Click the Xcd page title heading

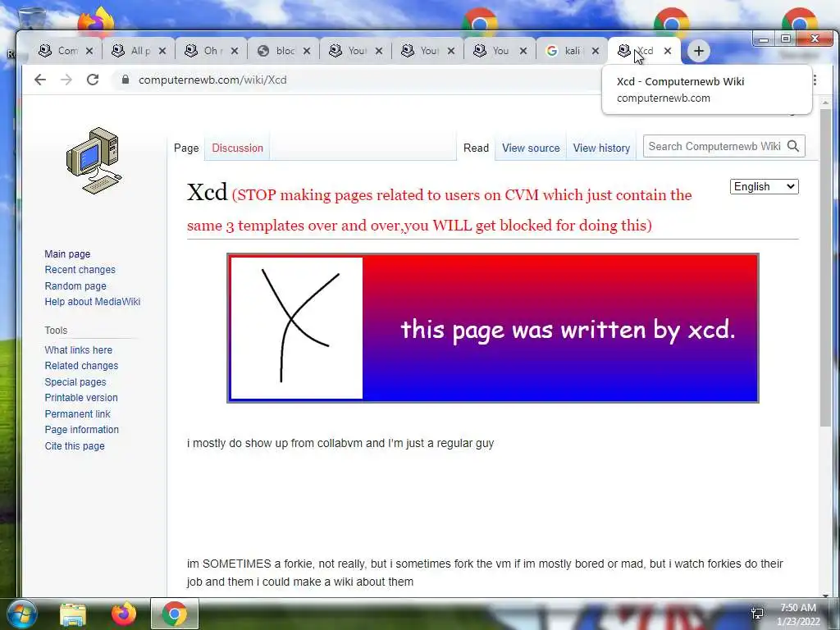(x=207, y=192)
